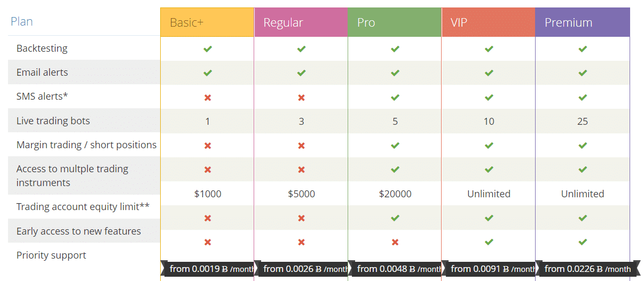This screenshot has width=644, height=281.
Task: Click the Priority support checkmark under VIP
Action: [x=489, y=242]
